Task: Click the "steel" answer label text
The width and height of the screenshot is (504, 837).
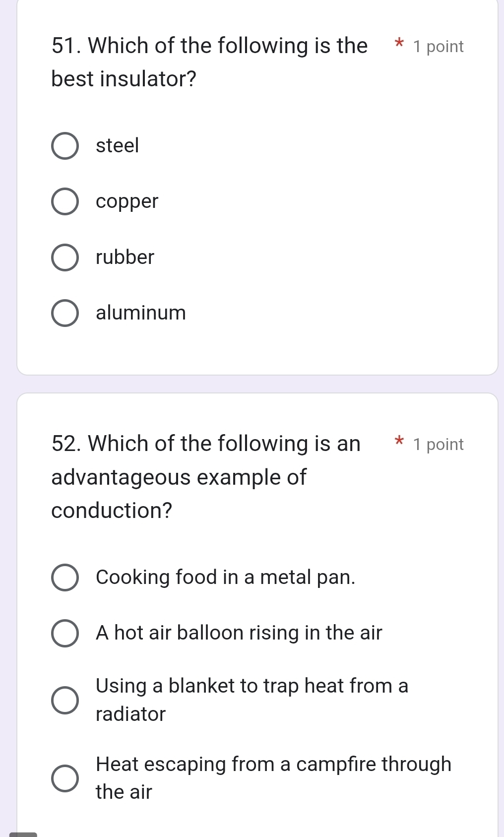Action: point(118,146)
